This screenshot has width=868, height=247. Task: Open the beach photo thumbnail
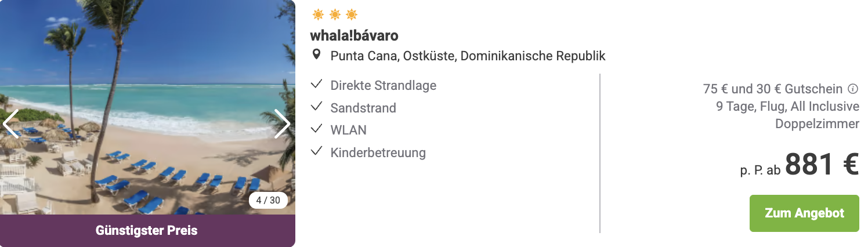(147, 107)
